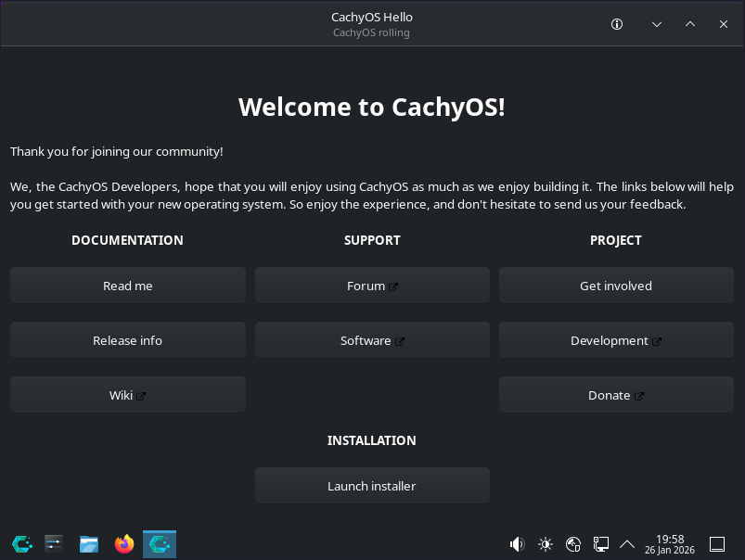Screen dimensions: 745x560
Task: Click the Launch installer button
Action: click(x=372, y=486)
